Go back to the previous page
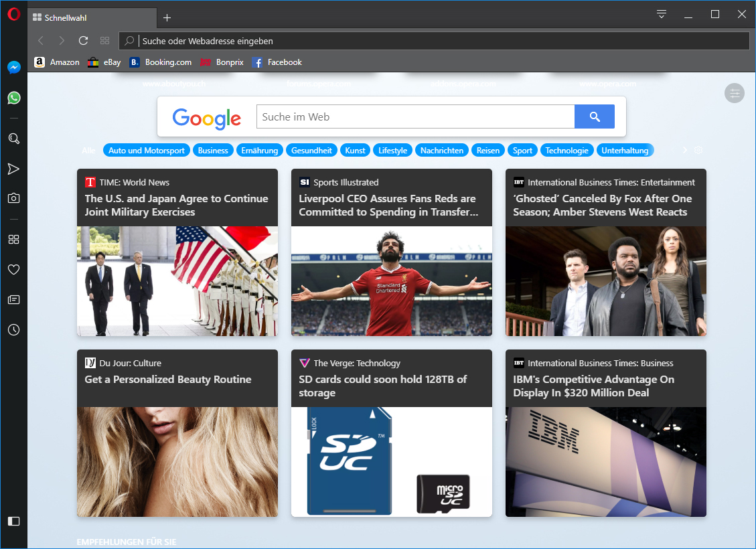756x549 pixels. click(41, 40)
